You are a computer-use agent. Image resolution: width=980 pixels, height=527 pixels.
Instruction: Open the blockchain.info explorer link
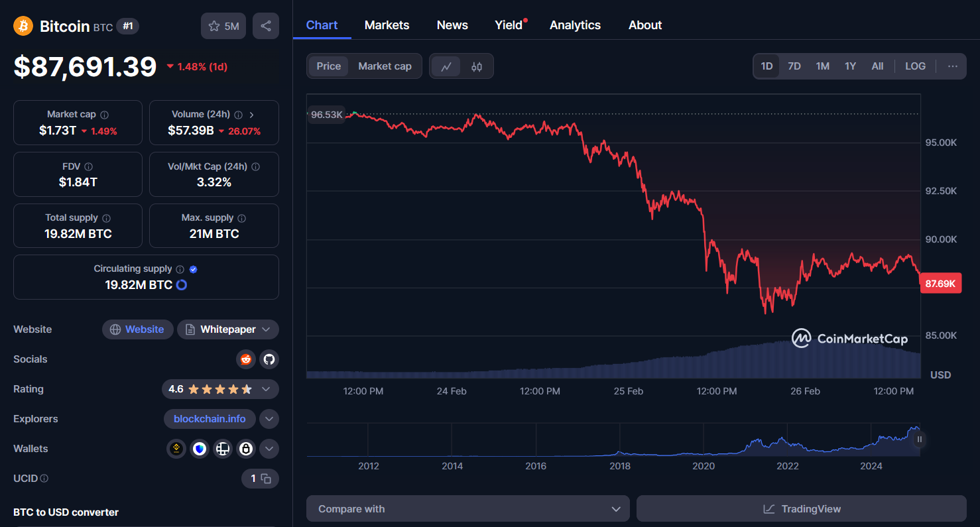point(210,419)
